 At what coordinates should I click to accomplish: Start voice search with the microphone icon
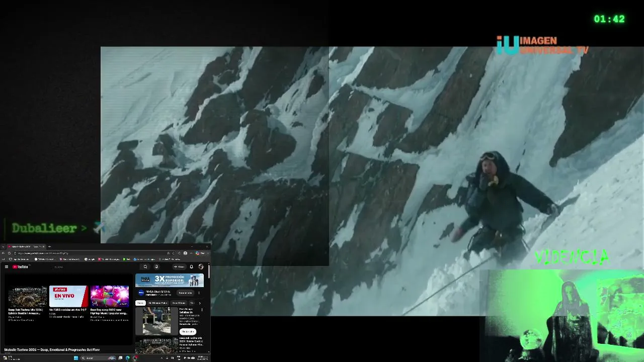pyautogui.click(x=156, y=267)
